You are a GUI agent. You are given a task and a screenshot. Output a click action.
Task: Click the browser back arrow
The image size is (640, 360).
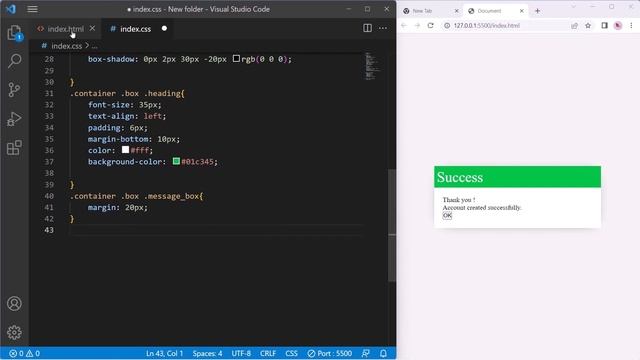pyautogui.click(x=404, y=25)
